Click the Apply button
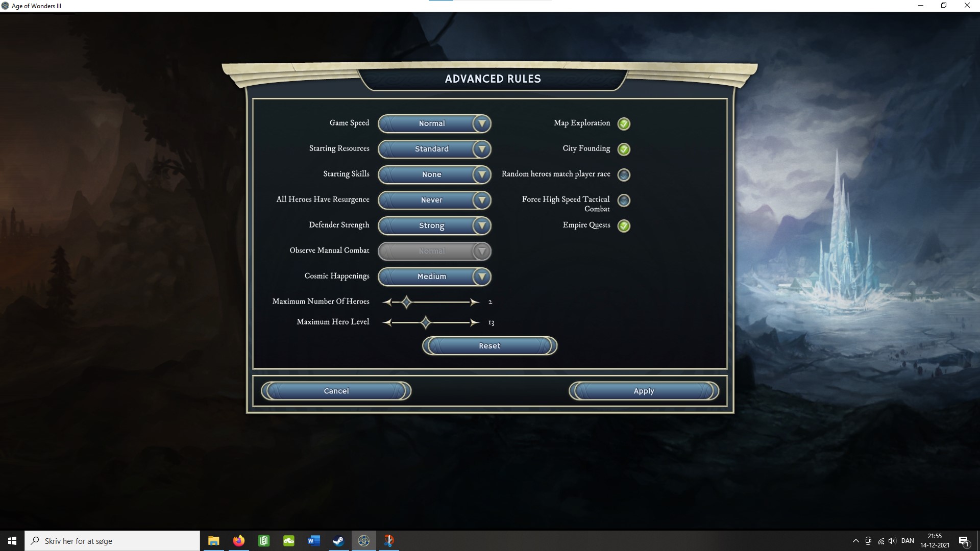 (x=644, y=391)
